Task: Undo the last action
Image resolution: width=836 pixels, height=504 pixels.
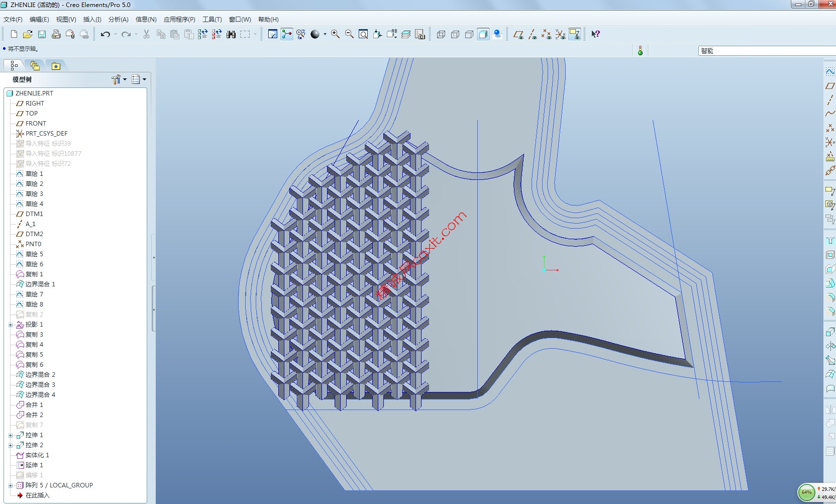Action: (105, 34)
